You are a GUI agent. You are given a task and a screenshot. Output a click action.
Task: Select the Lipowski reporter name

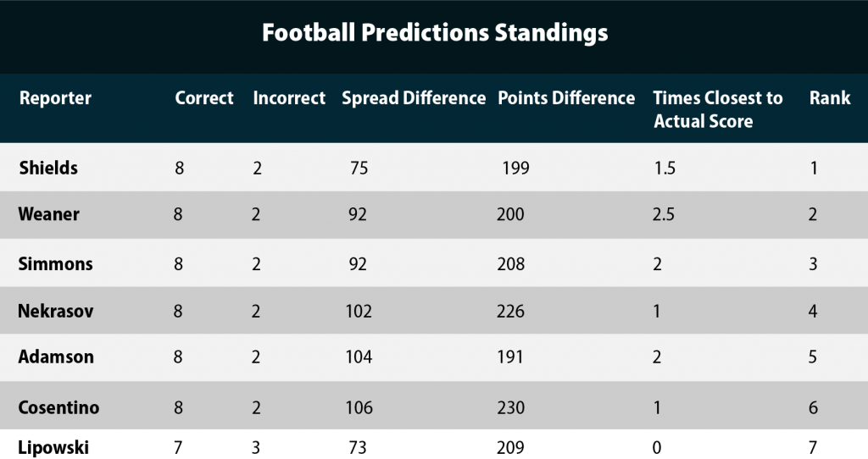coord(53,447)
